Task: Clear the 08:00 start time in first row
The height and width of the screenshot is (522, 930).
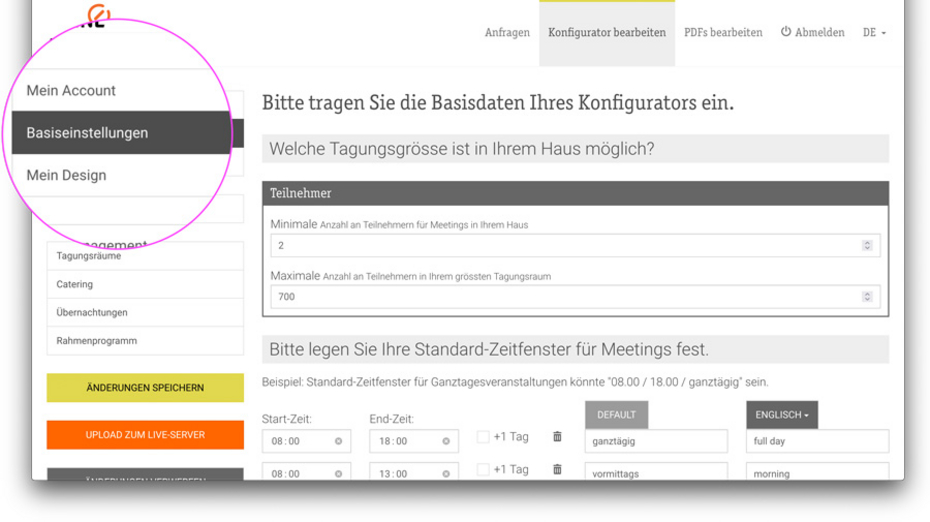Action: [338, 441]
